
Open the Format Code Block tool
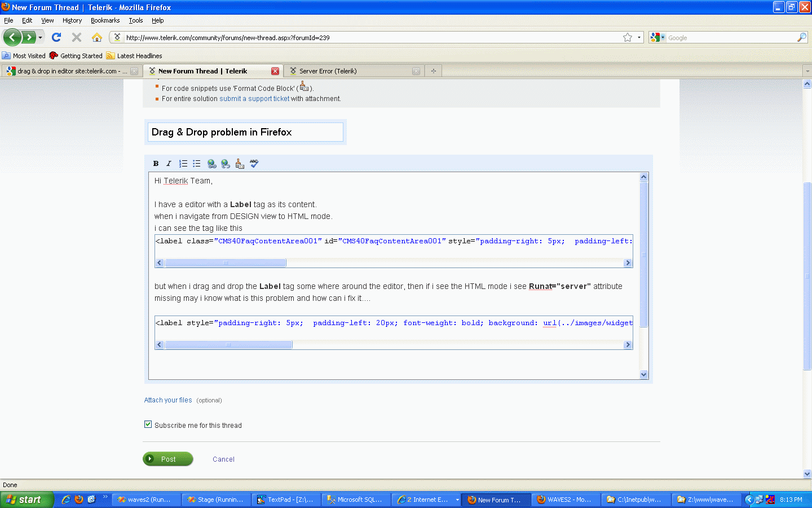click(240, 164)
